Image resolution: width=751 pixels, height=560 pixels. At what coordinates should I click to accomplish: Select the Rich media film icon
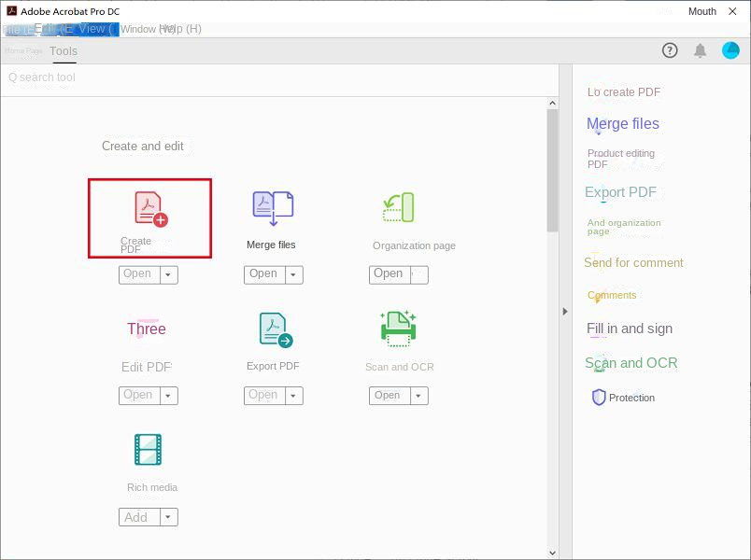tap(148, 450)
